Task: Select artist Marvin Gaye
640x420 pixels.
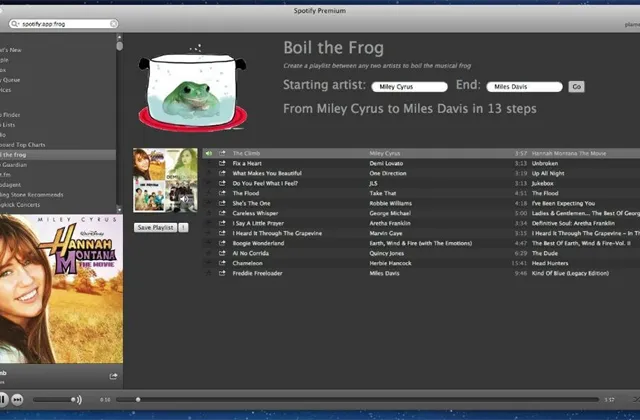Action: click(386, 233)
